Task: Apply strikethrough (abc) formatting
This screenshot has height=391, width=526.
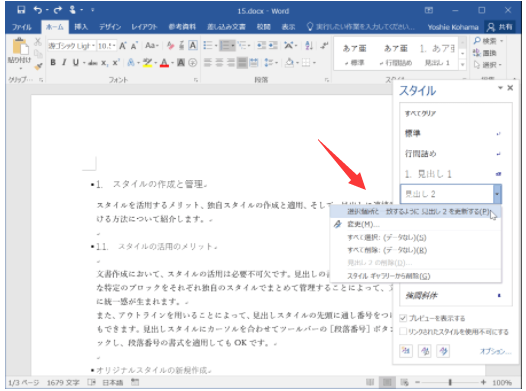Action: (93, 63)
